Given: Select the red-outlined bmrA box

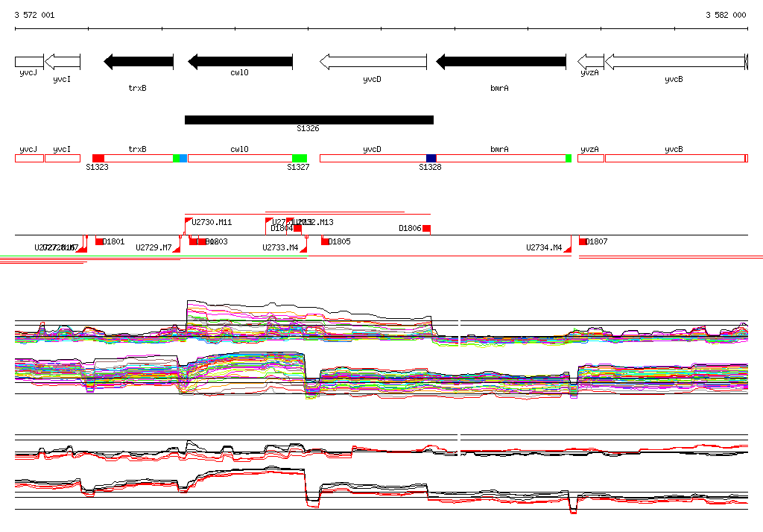Looking at the screenshot, I should (x=501, y=158).
